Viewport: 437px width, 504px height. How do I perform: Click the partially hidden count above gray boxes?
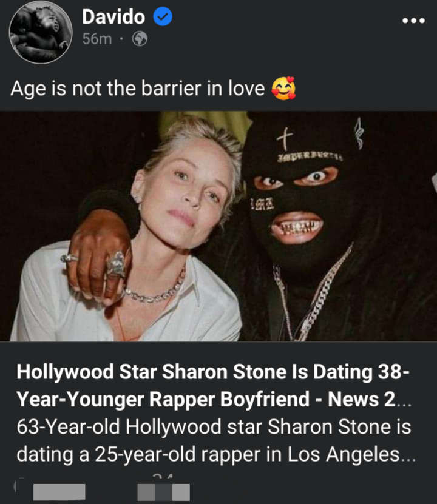pos(163,475)
